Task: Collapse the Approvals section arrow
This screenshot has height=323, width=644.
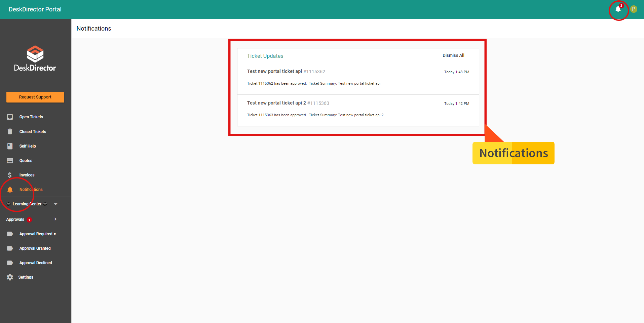Action: tap(55, 219)
